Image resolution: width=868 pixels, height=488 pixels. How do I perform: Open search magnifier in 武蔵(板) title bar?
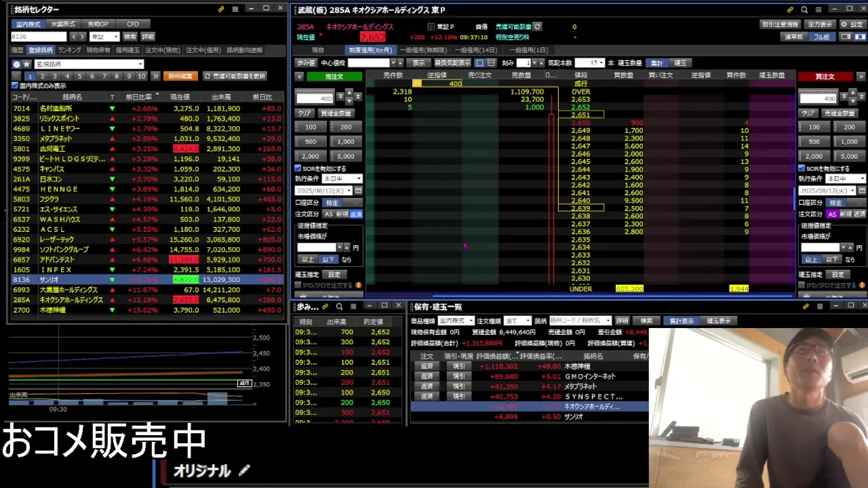pos(804,9)
